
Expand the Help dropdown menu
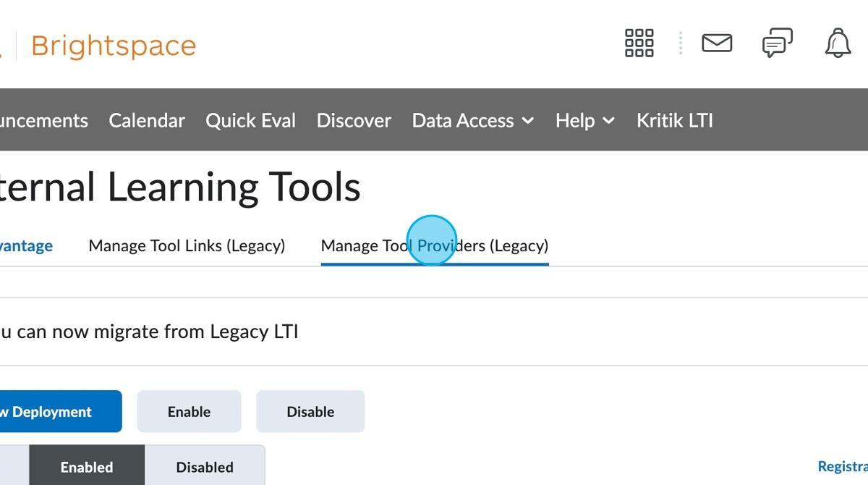584,120
